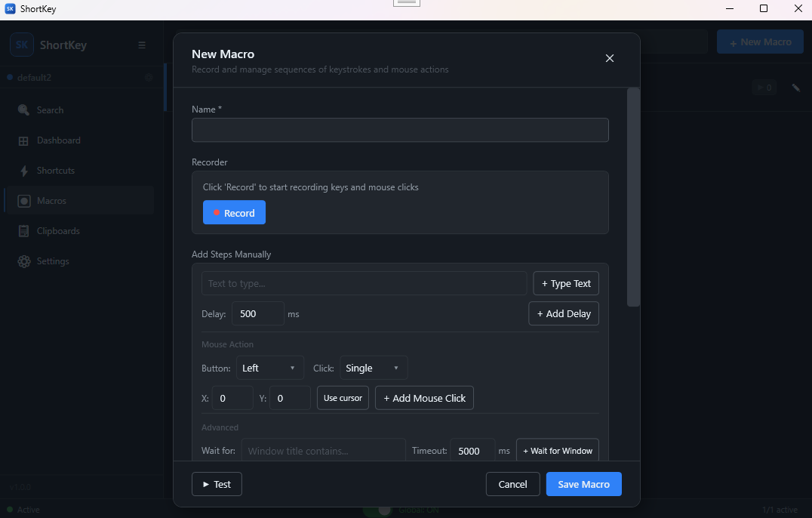The width and height of the screenshot is (812, 518).
Task: Toggle the Global ON switch
Action: [x=377, y=510]
